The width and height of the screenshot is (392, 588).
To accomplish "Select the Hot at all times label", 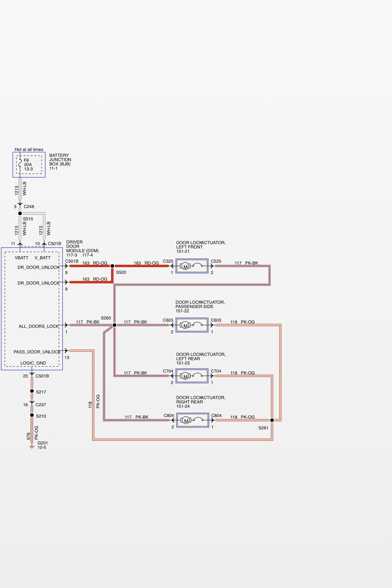I will (x=29, y=149).
